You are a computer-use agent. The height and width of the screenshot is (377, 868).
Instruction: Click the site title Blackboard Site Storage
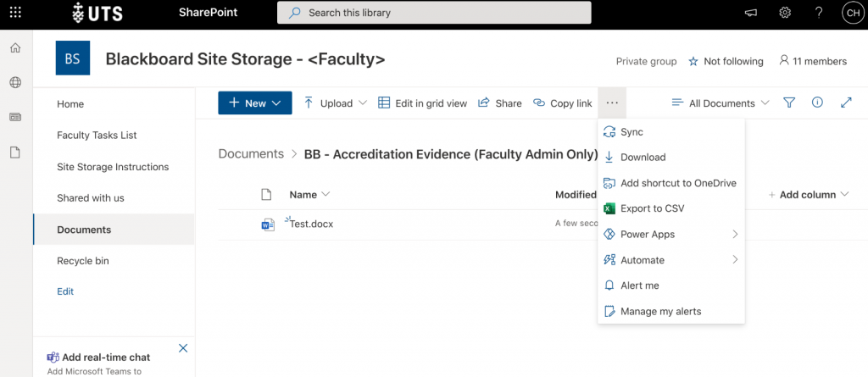pos(245,58)
